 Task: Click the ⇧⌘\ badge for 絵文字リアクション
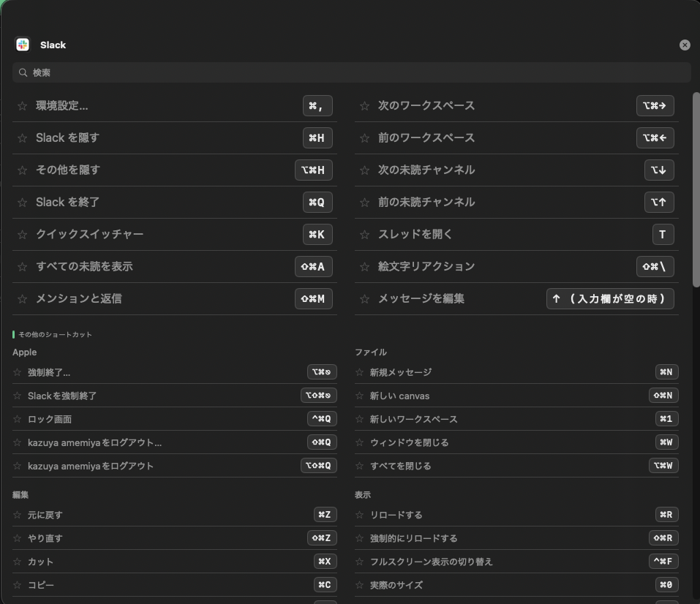655,266
